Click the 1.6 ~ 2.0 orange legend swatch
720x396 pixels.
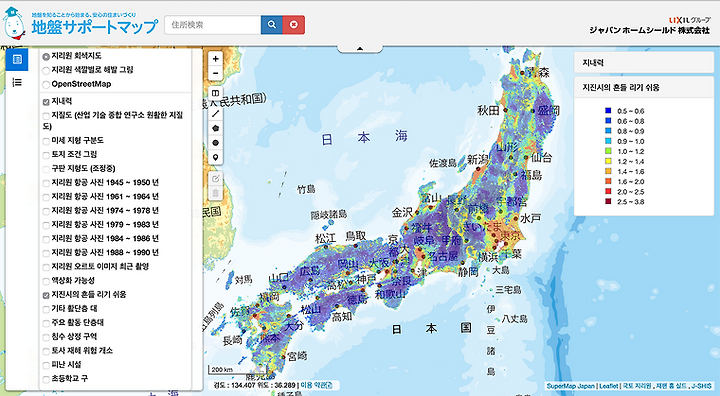608,181
